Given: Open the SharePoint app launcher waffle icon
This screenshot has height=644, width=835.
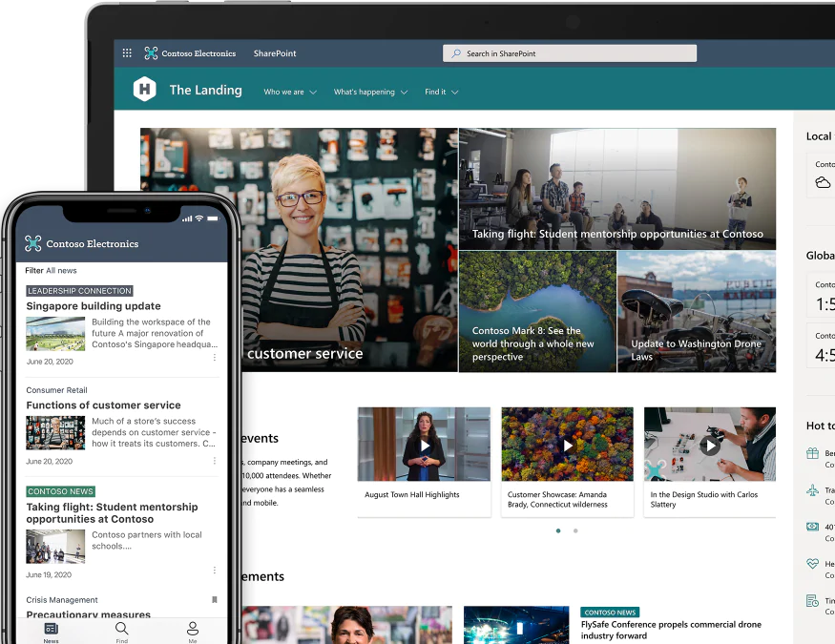Looking at the screenshot, I should (x=126, y=52).
